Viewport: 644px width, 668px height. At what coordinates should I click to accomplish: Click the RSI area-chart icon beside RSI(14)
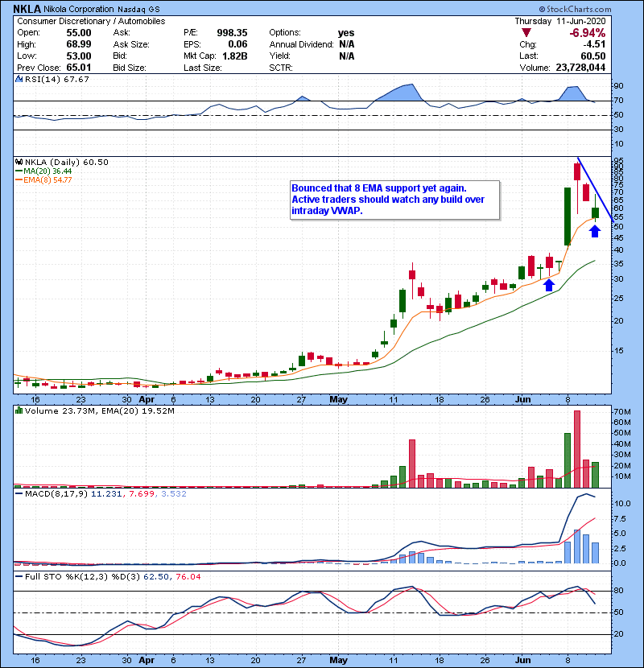(19, 79)
